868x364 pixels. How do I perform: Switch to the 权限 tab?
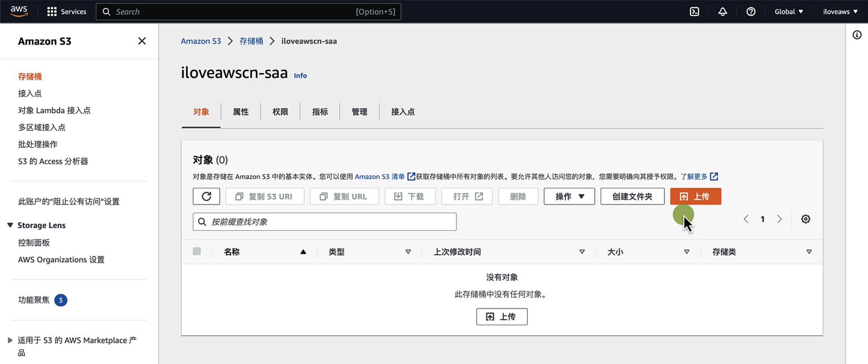point(280,112)
